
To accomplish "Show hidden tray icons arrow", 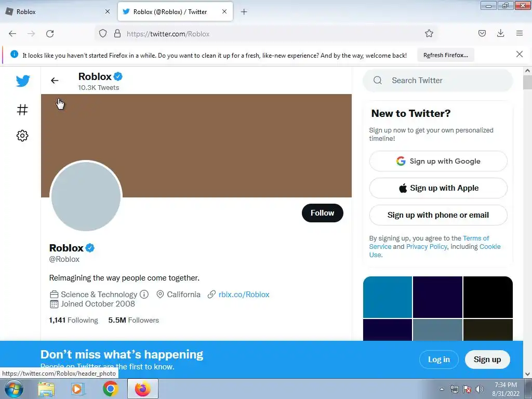I will coord(442,389).
